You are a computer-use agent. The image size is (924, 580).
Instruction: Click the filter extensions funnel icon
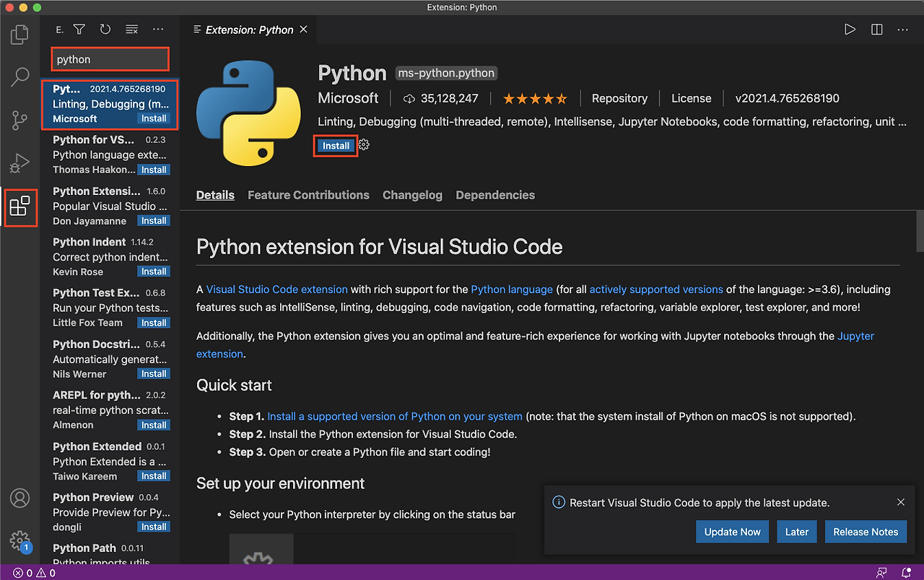tap(79, 30)
